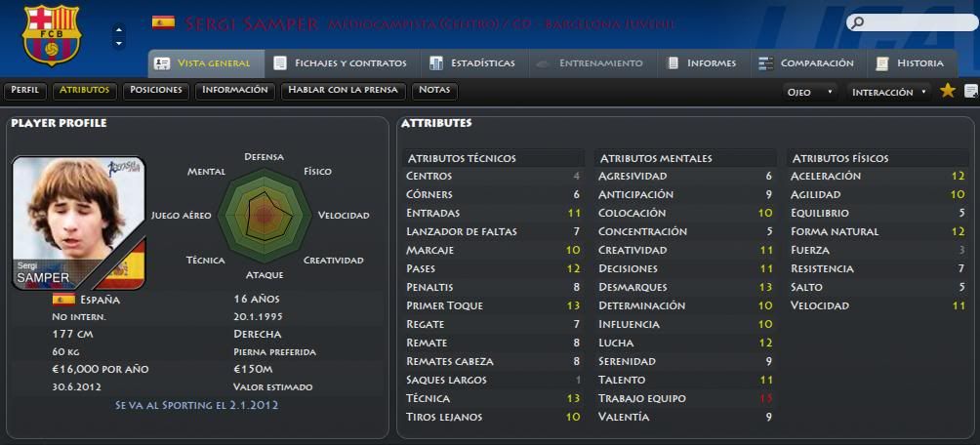Click the notes icon beside the star

[970, 92]
